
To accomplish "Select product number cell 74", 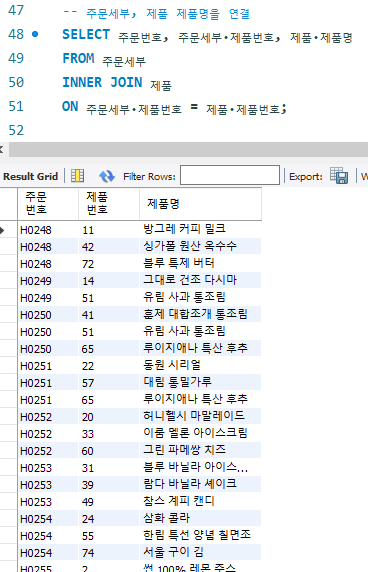I will [x=109, y=553].
